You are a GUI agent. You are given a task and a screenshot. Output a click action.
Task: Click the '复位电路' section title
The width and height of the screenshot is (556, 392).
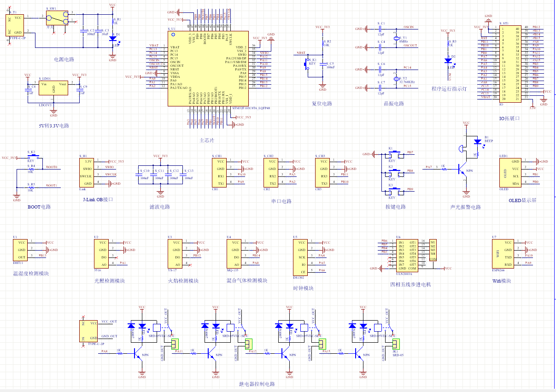point(322,104)
